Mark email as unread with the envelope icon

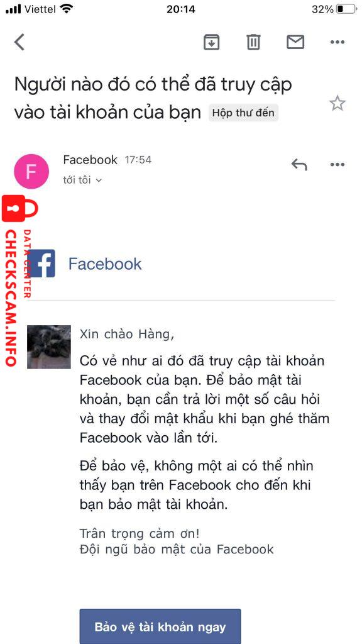point(295,42)
